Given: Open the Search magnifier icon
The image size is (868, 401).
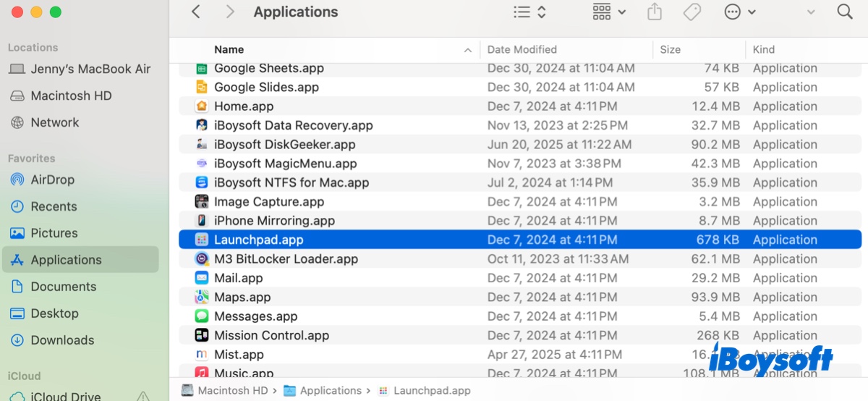Looking at the screenshot, I should 844,12.
